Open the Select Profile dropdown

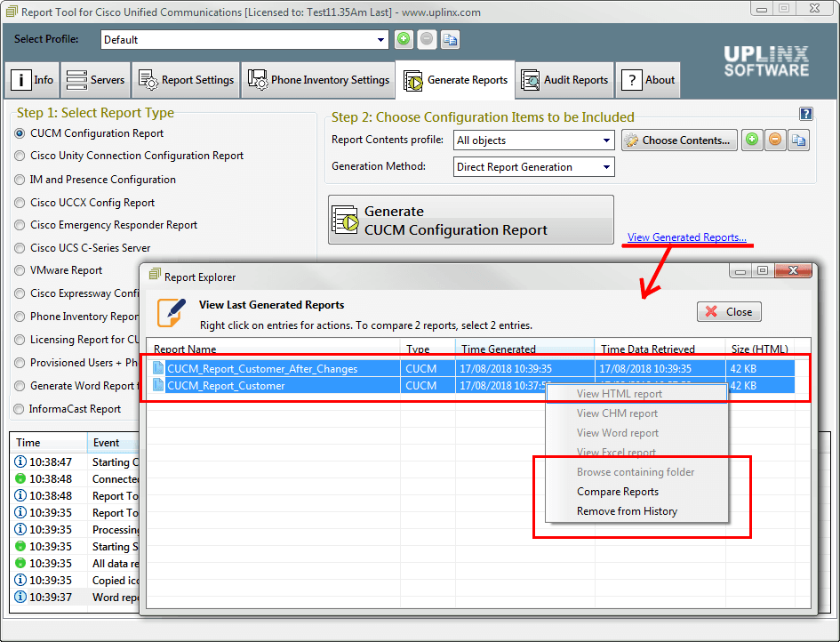380,39
